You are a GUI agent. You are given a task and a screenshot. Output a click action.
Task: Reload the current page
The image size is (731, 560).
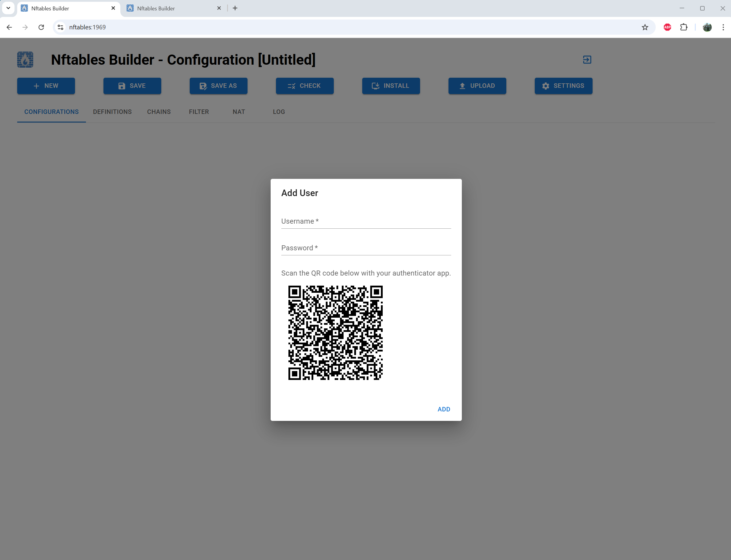coord(41,27)
